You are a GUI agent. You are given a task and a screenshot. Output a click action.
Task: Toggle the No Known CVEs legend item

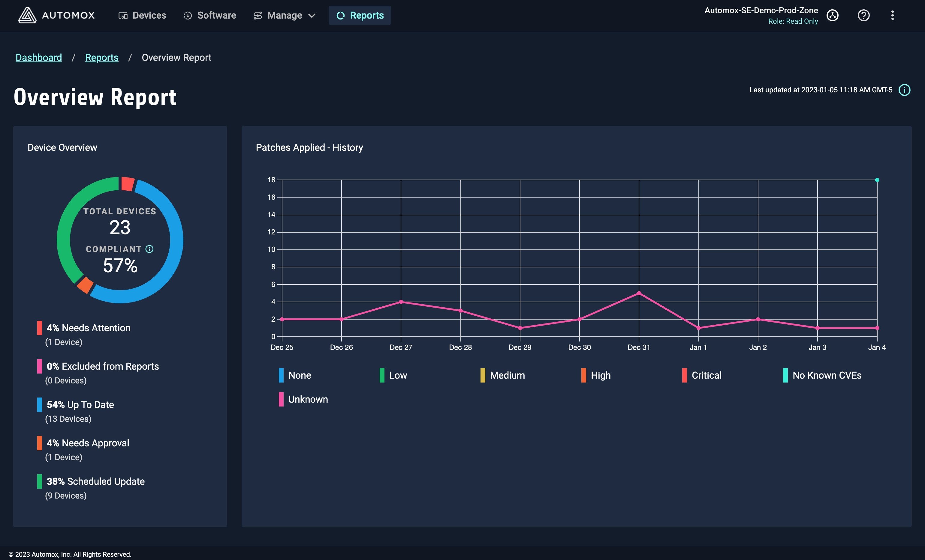822,375
